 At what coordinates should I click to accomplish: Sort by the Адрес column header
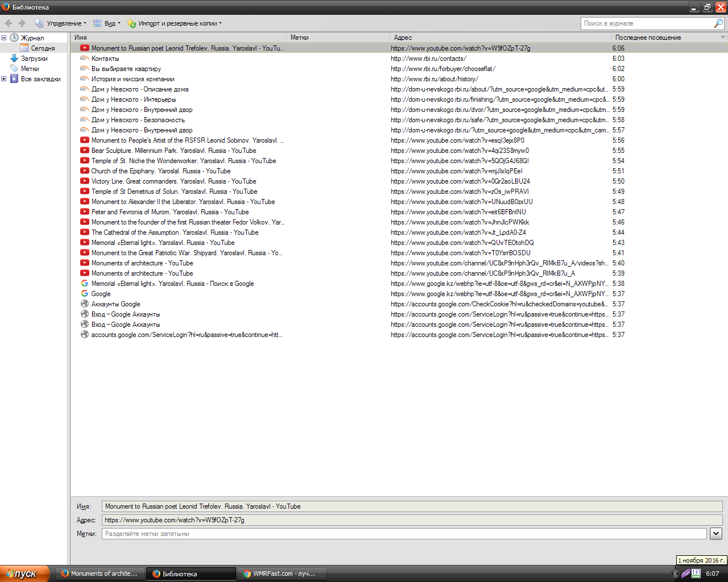tap(500, 38)
